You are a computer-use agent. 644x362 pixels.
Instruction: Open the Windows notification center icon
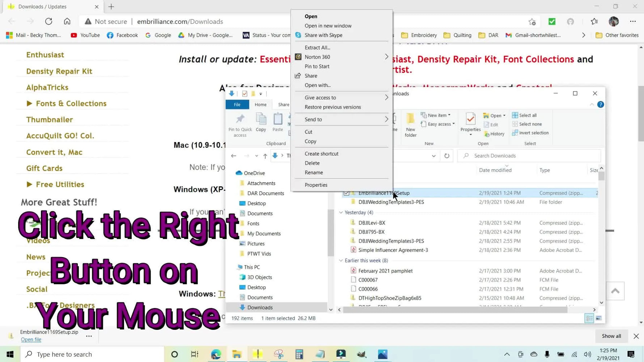point(631,354)
